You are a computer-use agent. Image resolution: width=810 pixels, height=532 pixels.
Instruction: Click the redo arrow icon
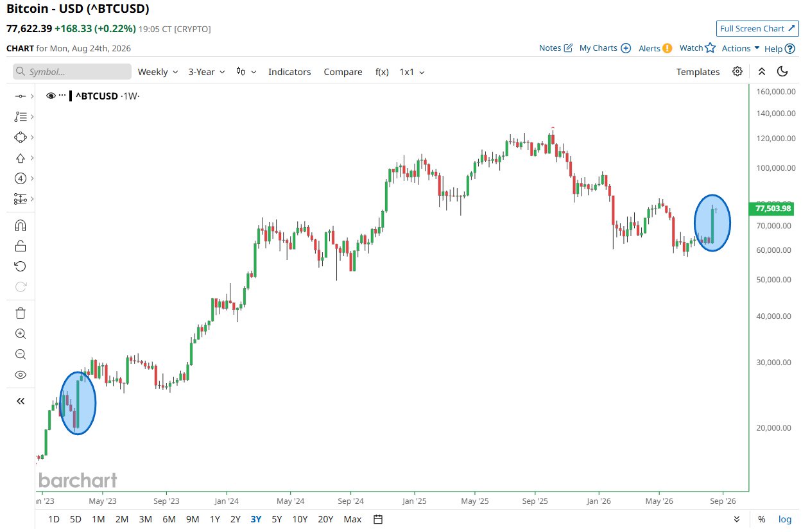[x=20, y=287]
